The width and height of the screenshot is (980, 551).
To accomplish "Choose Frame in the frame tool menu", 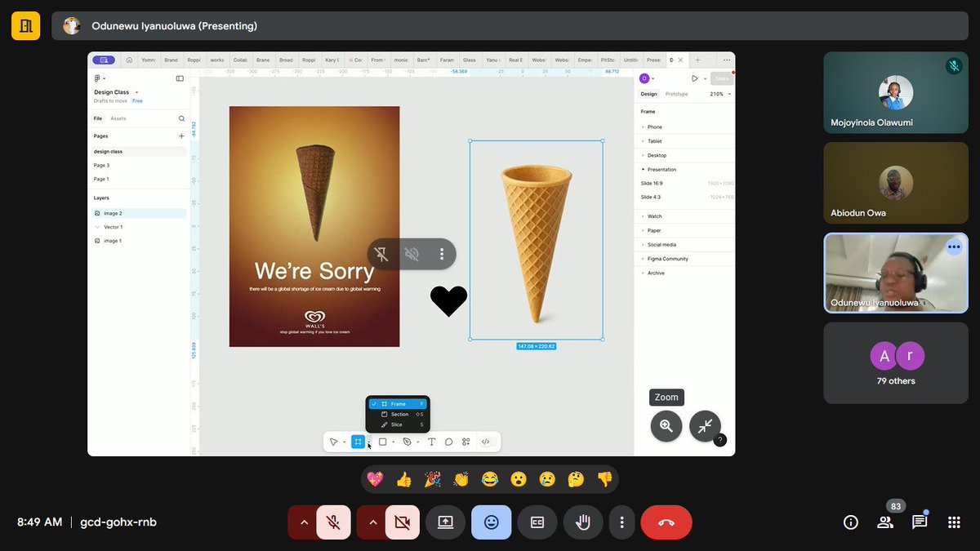I will 398,404.
